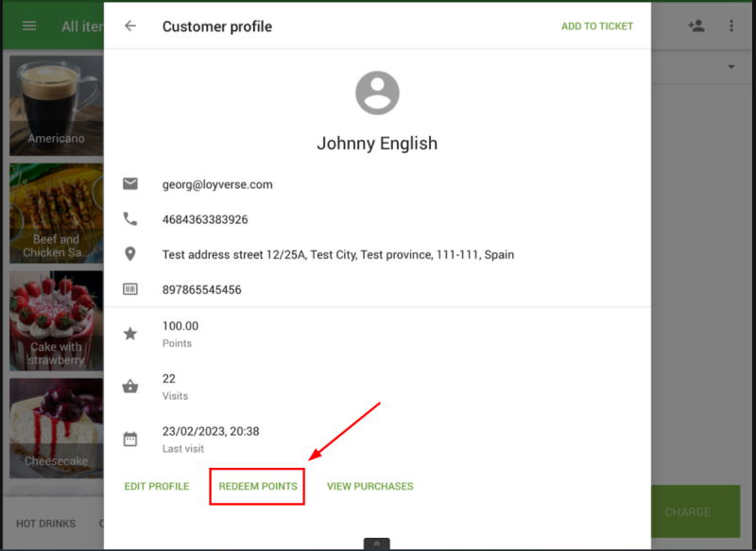Open the hamburger menu icon
The height and width of the screenshot is (551, 756).
pyautogui.click(x=29, y=26)
